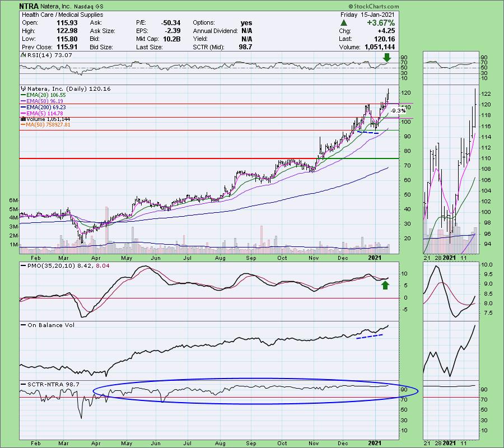Click the Mkt Cap value 10.2B

pos(172,39)
